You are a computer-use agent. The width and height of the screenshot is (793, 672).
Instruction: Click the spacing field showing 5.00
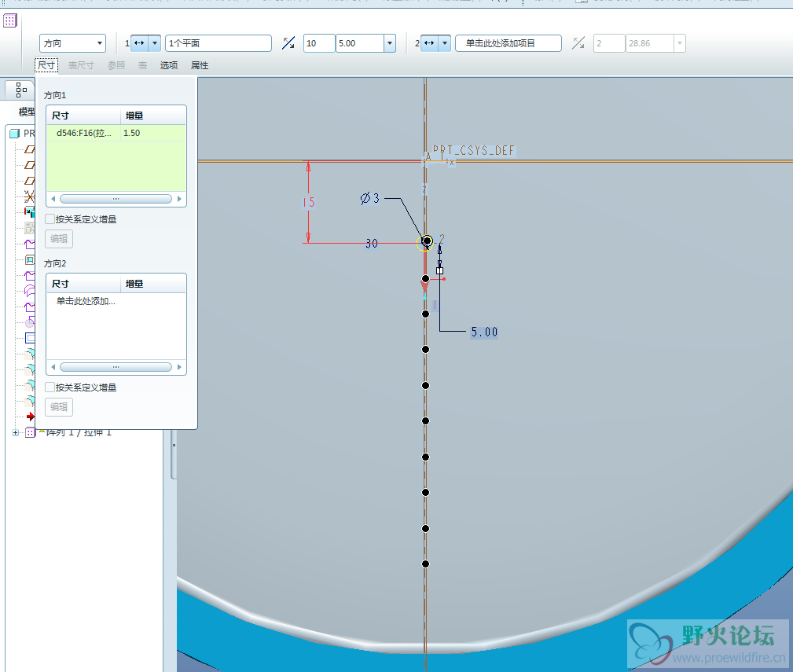(360, 43)
